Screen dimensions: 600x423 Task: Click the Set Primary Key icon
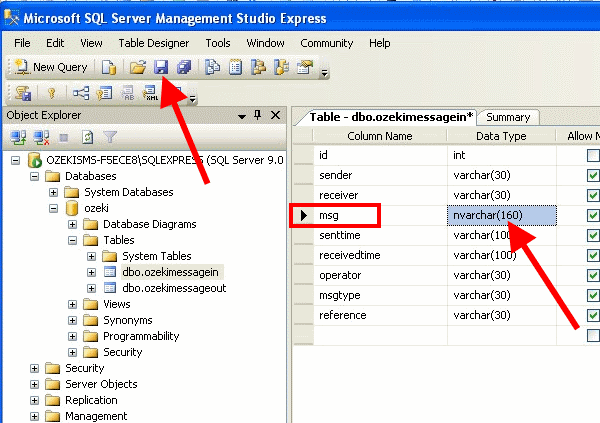tap(51, 93)
